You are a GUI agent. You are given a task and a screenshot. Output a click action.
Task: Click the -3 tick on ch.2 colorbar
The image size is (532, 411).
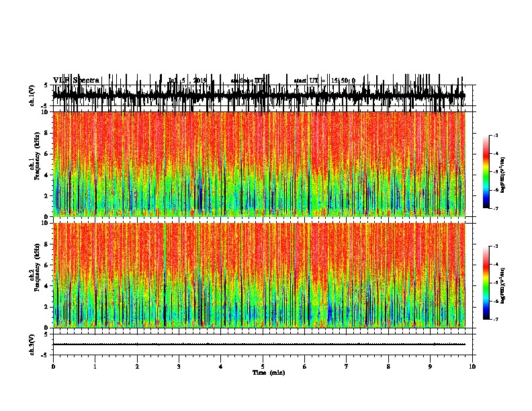(x=495, y=246)
